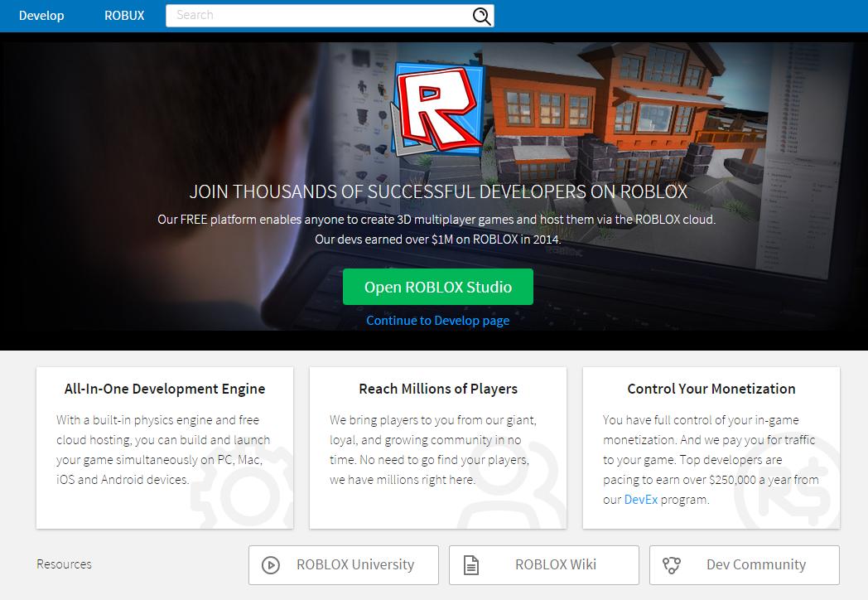Open the Develop menu item
This screenshot has width=868, height=600.
(41, 16)
